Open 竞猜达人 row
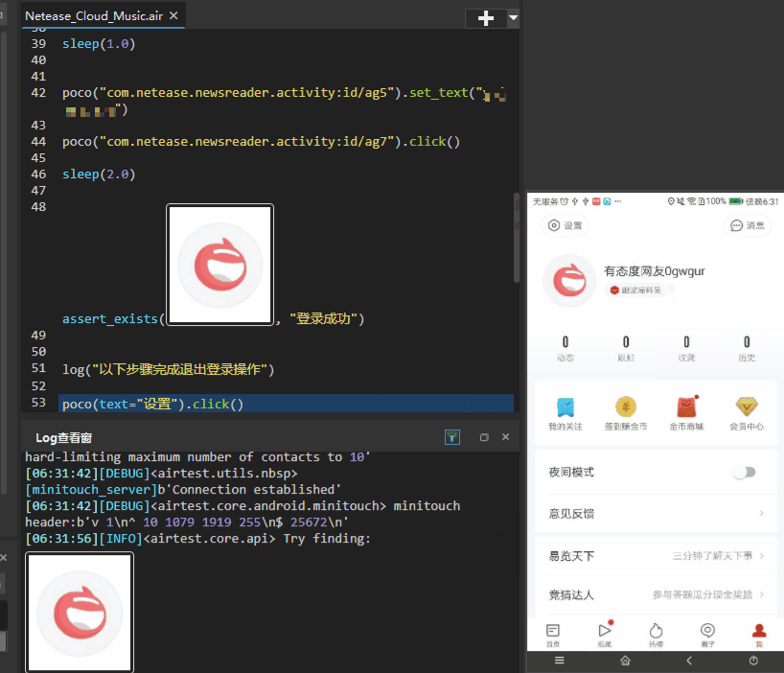784x673 pixels. pyautogui.click(x=656, y=594)
